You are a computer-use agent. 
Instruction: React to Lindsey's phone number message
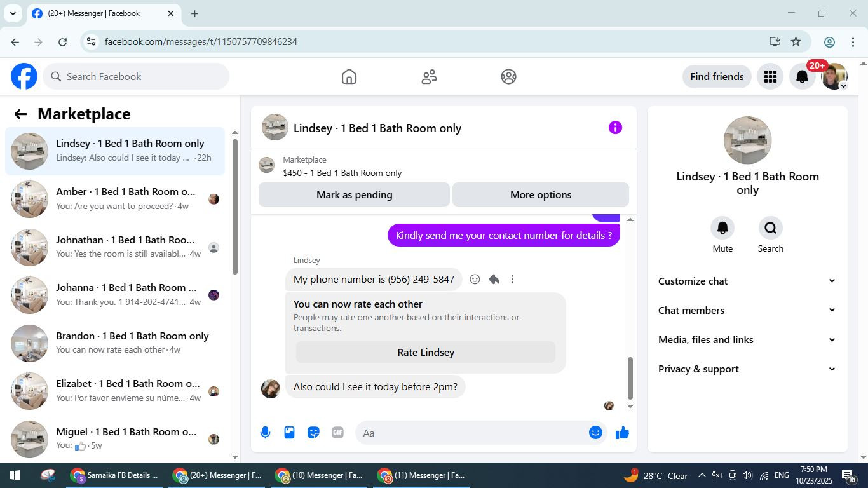click(475, 279)
